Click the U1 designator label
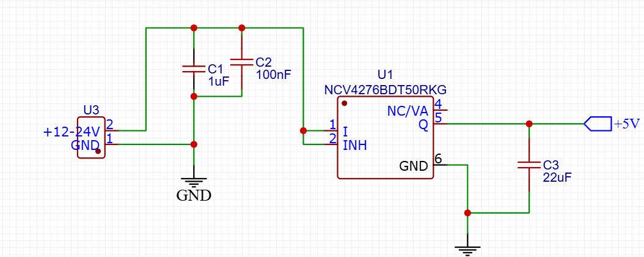The height and width of the screenshot is (257, 644). (386, 75)
